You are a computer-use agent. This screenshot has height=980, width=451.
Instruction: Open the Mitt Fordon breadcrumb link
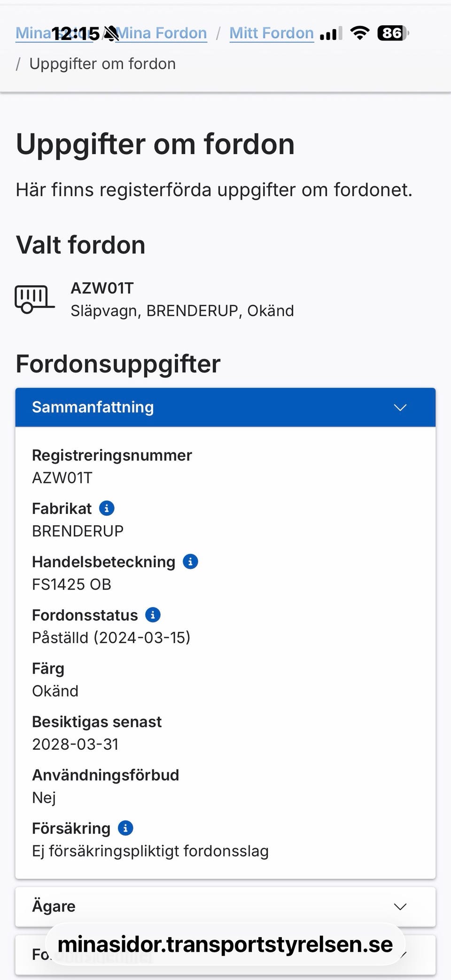coord(272,33)
